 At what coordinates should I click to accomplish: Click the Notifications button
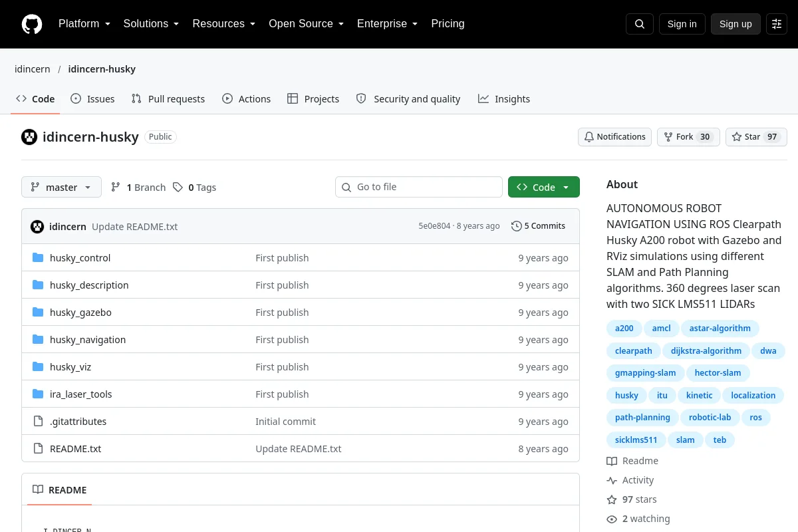click(614, 137)
